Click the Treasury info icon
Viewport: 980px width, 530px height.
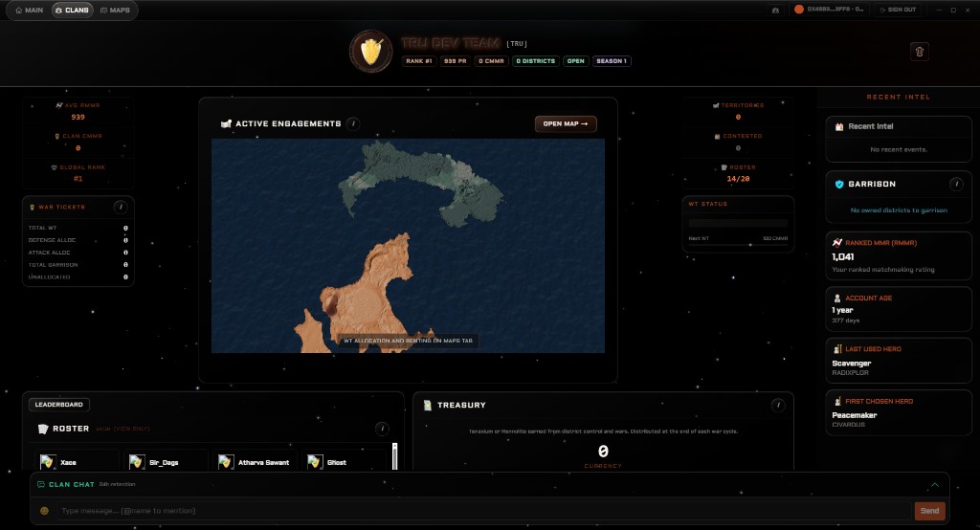(x=776, y=406)
